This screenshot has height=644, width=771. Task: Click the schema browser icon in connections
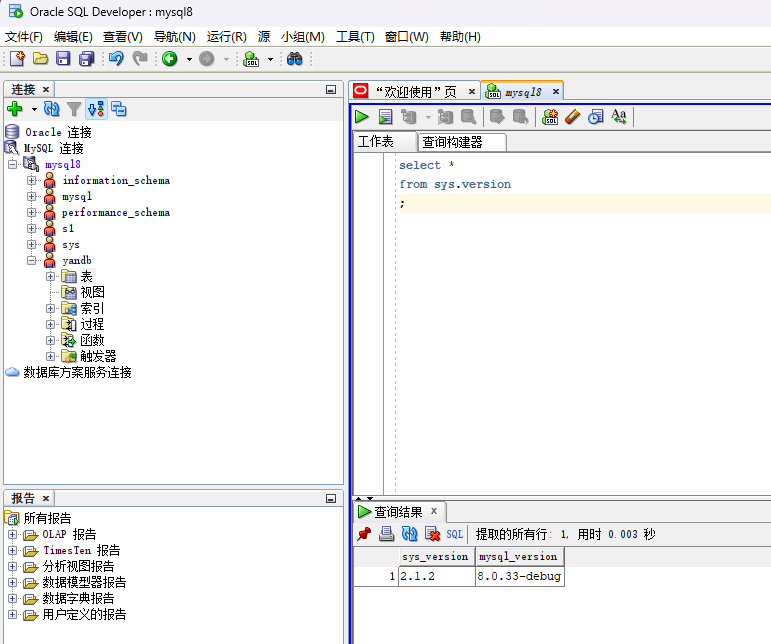point(96,109)
